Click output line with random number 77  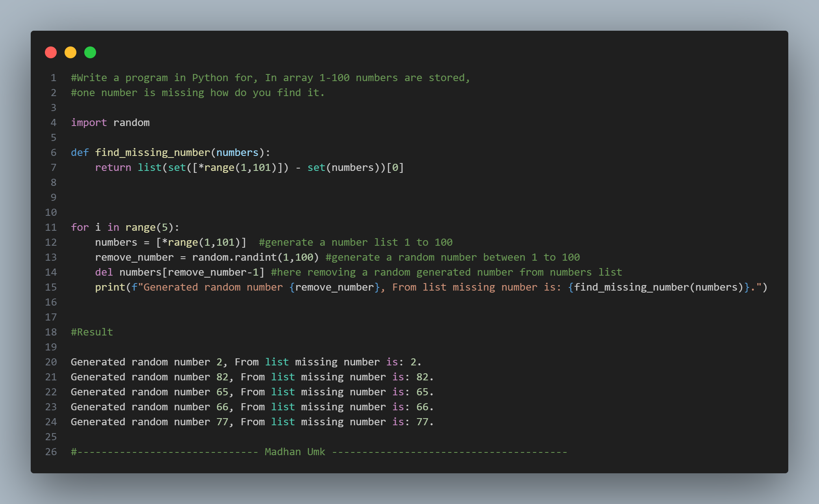252,422
